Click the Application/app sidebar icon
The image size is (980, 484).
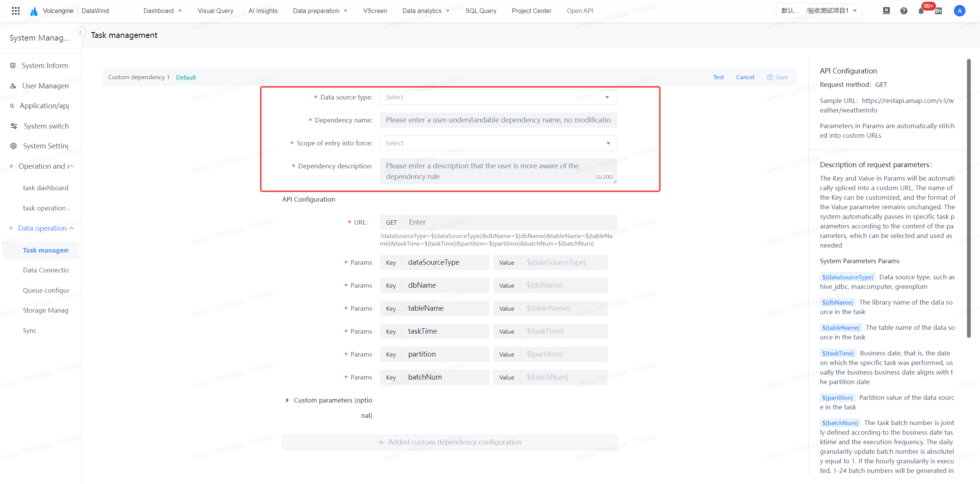pyautogui.click(x=12, y=106)
